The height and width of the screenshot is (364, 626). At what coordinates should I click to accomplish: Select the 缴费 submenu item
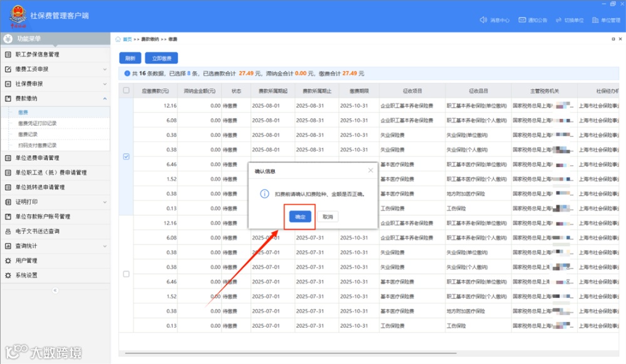coord(23,113)
